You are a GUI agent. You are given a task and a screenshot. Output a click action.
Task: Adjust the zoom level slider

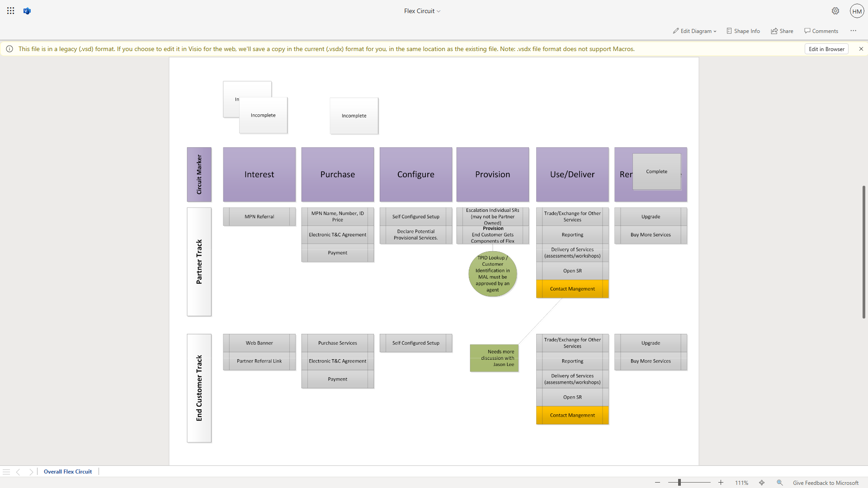point(689,483)
